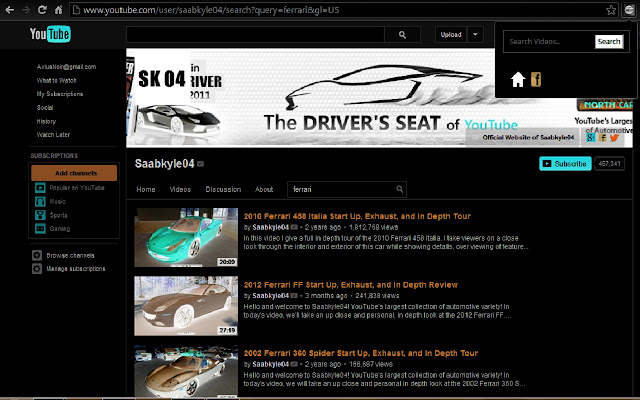Click the 457,341 subscriber count

point(609,164)
